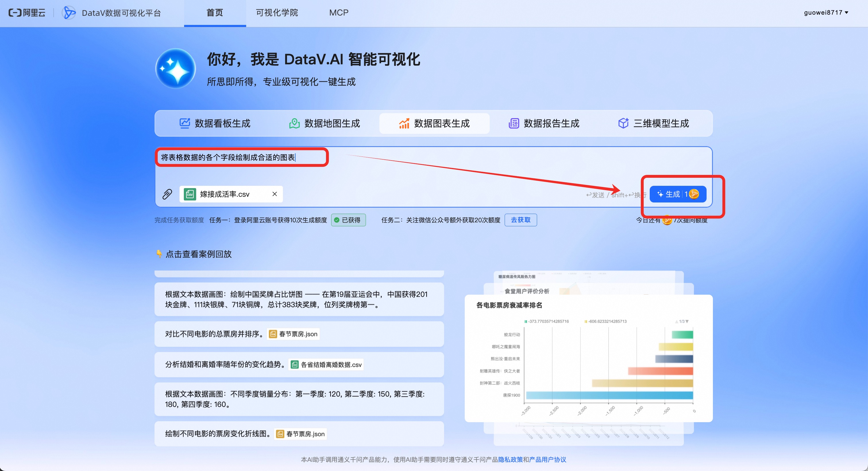
Task: Select the 三维模型生成 tab
Action: click(654, 123)
